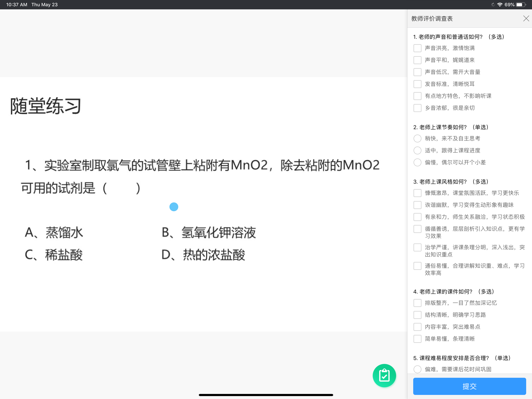
Task: Tap answer option C、稀盐酸
Action: pos(54,255)
